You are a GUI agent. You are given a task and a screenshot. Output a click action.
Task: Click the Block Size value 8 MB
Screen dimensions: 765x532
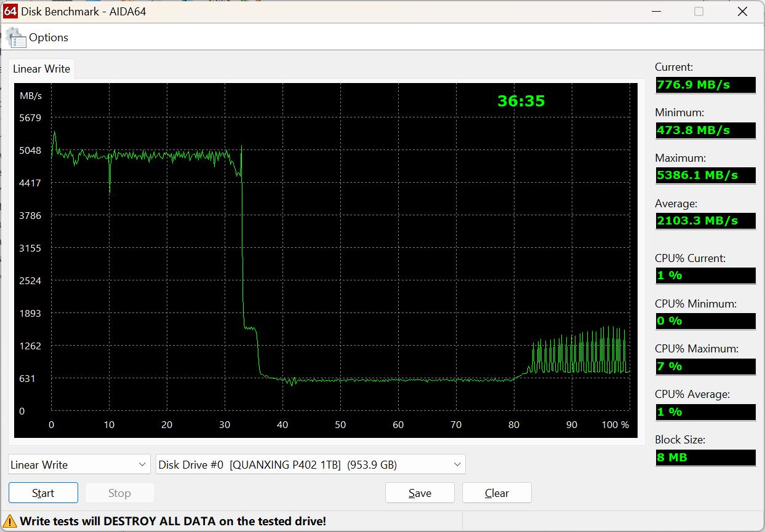pyautogui.click(x=705, y=458)
